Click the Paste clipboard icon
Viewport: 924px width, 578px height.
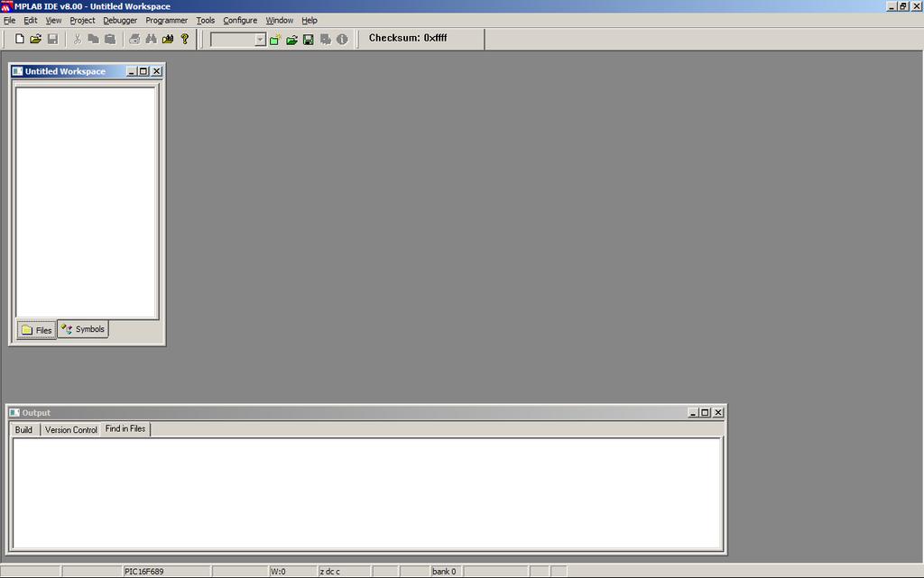(109, 40)
